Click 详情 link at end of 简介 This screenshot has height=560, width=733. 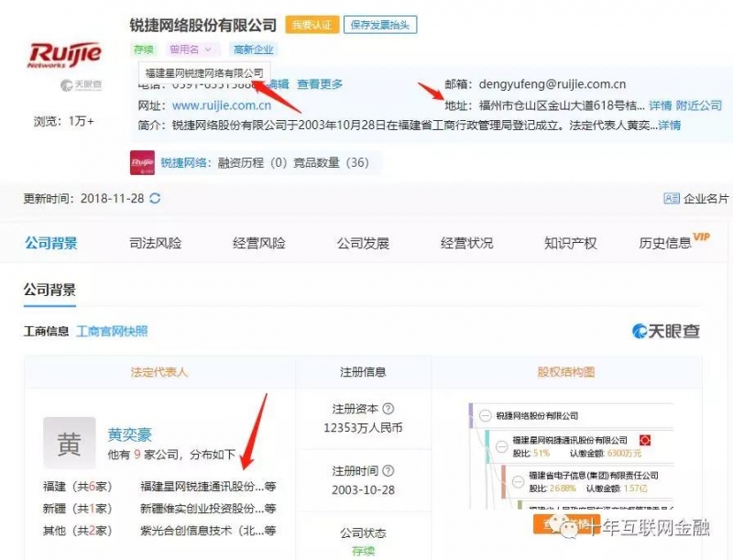(x=670, y=126)
